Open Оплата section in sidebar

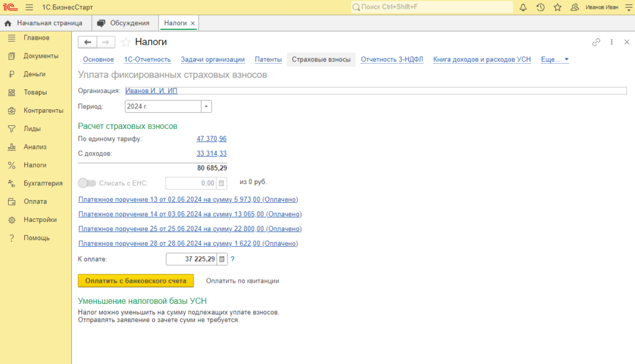coord(35,202)
